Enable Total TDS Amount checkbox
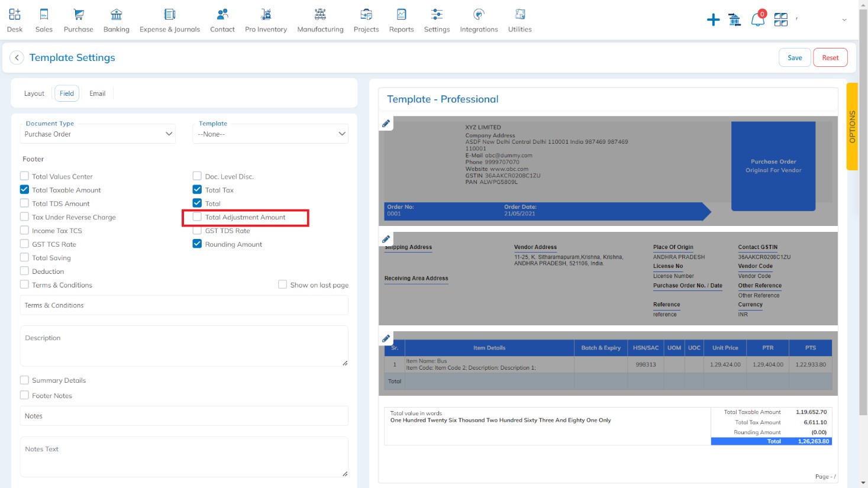This screenshot has height=488, width=868. tap(24, 203)
